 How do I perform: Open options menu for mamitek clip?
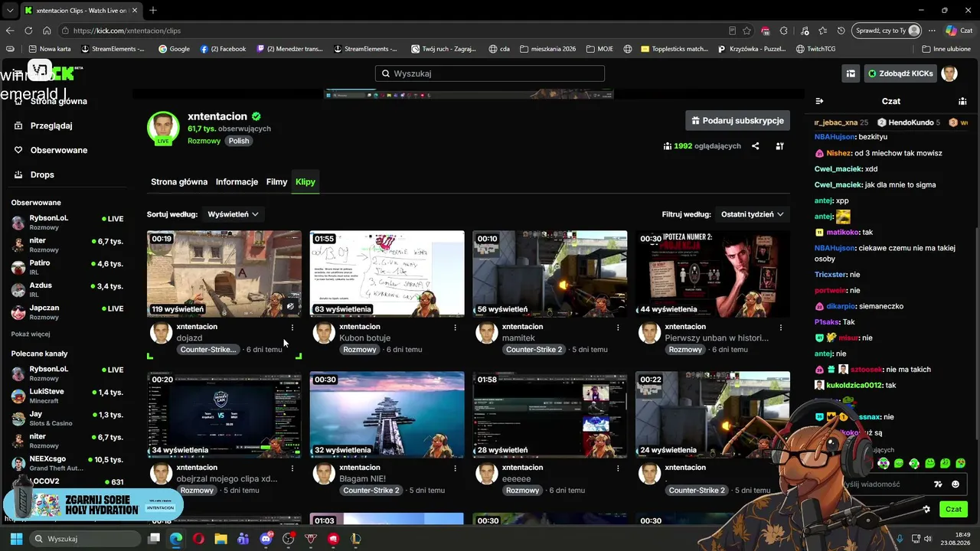pos(618,328)
